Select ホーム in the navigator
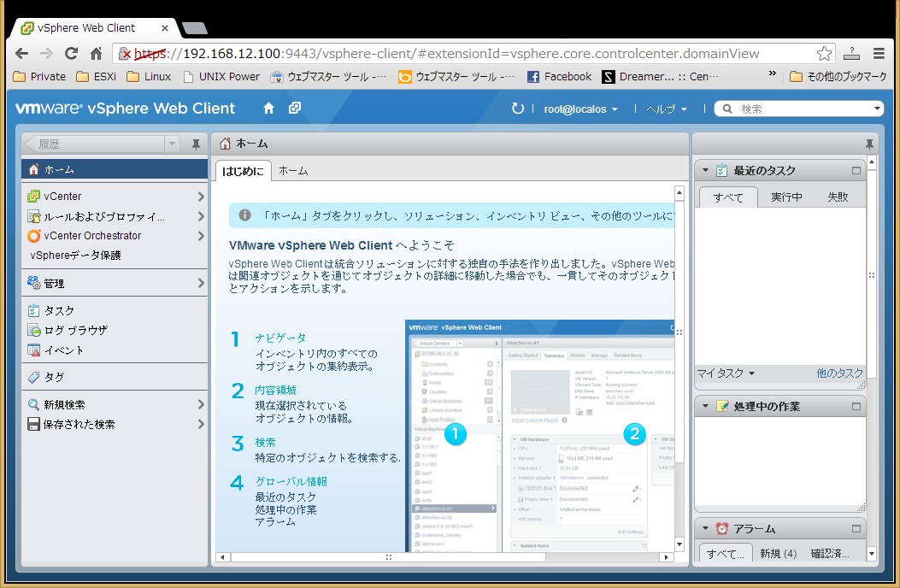 click(115, 169)
